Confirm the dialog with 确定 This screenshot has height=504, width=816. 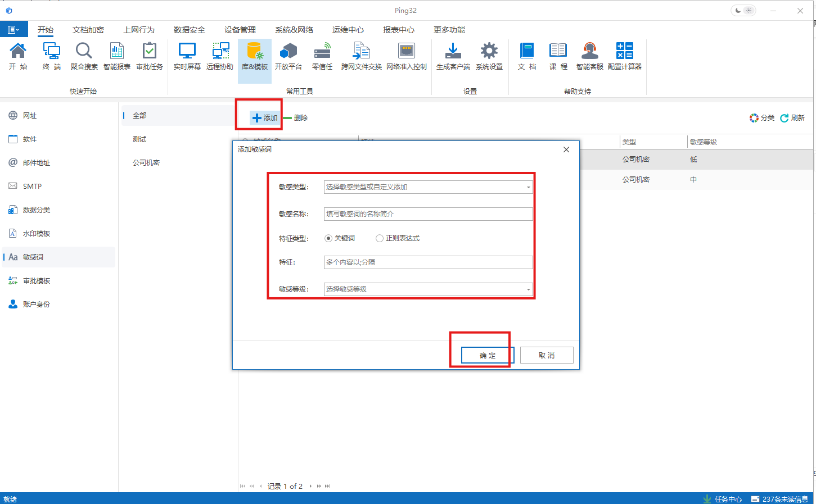[487, 355]
